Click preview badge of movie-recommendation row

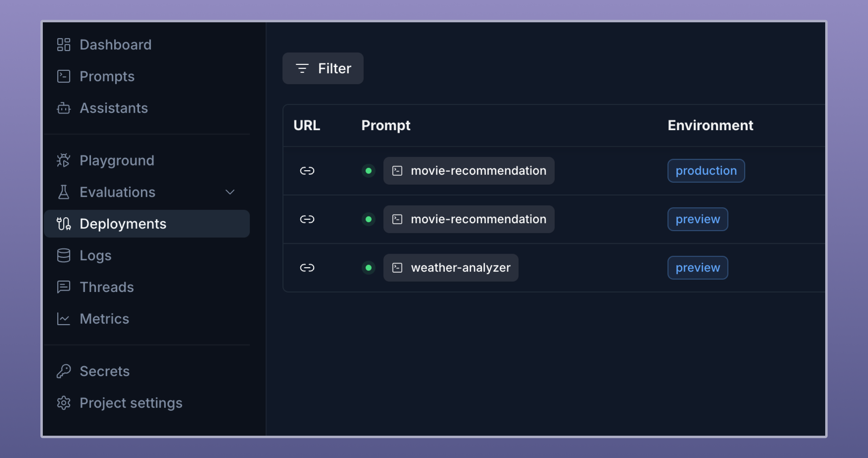[698, 219]
